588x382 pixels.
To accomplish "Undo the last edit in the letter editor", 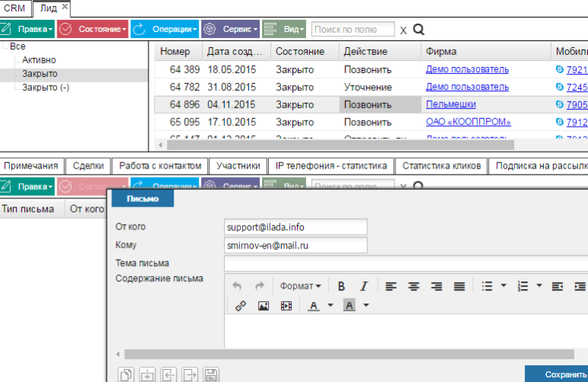I will [x=237, y=287].
